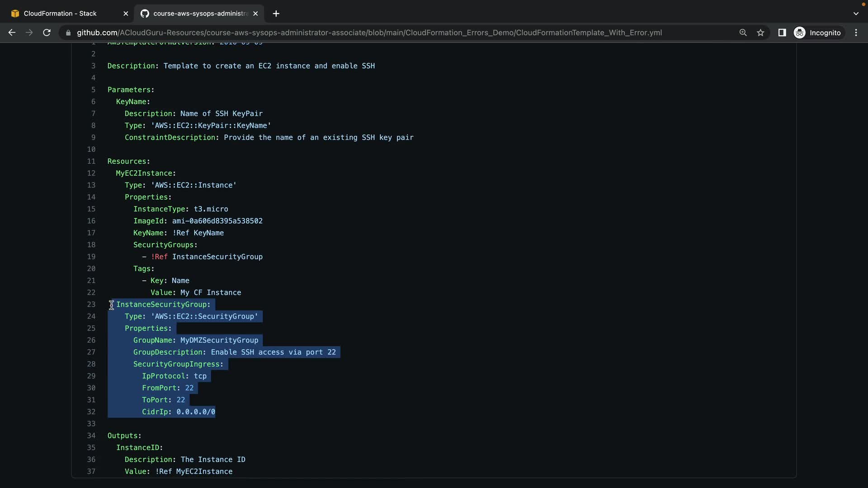Open the page zoom magnifier icon
The height and width of the screenshot is (488, 868).
(743, 33)
